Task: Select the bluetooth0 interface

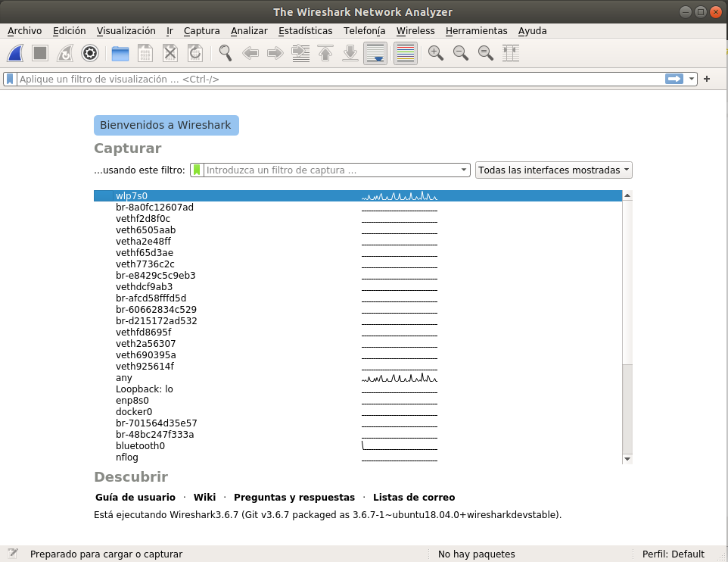Action: click(x=357, y=446)
